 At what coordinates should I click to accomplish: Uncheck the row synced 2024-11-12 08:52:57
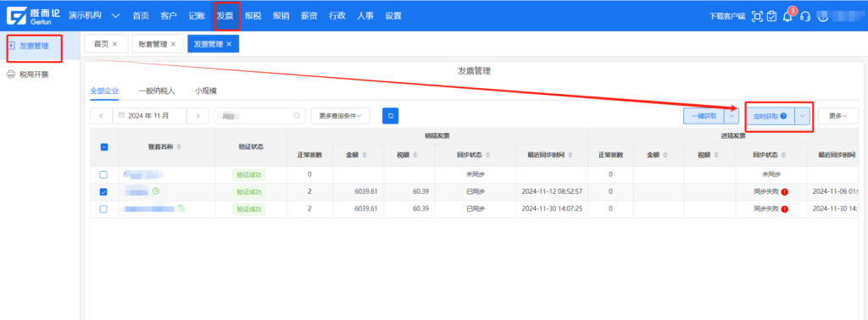click(103, 192)
